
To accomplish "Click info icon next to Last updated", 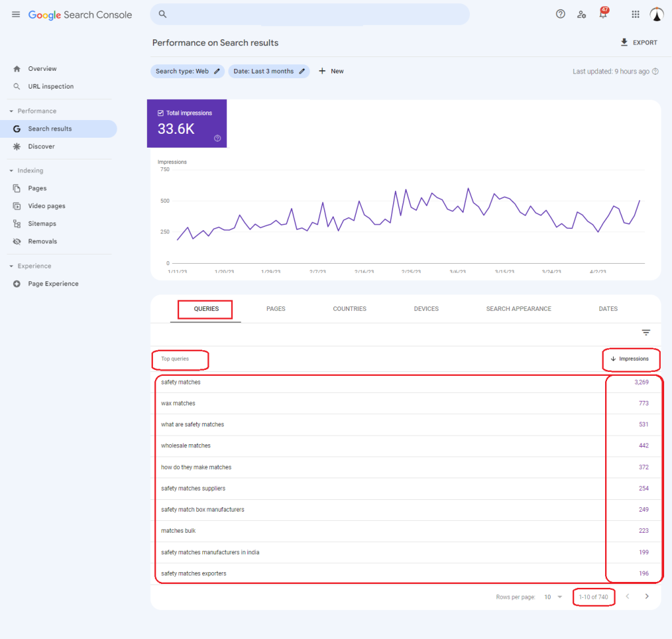I will pos(656,72).
